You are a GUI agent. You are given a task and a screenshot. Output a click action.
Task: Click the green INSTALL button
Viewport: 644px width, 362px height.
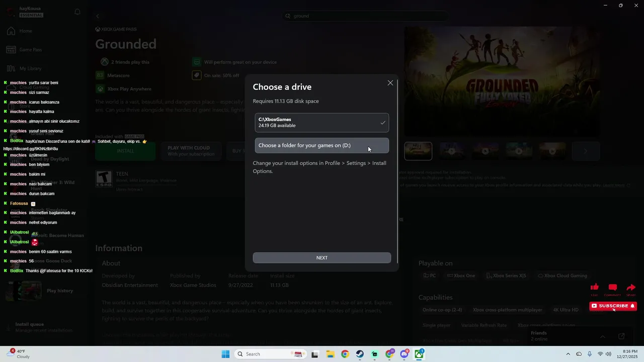pyautogui.click(x=125, y=151)
